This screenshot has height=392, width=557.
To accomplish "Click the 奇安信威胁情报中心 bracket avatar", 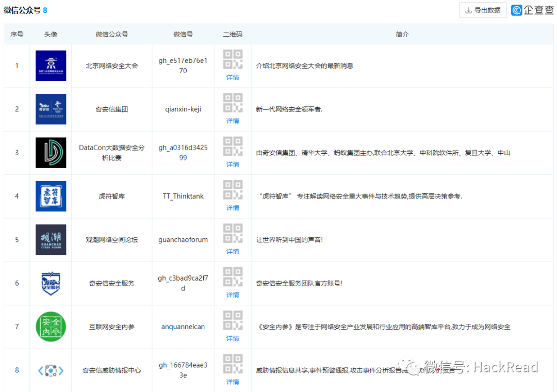I will coord(51,371).
